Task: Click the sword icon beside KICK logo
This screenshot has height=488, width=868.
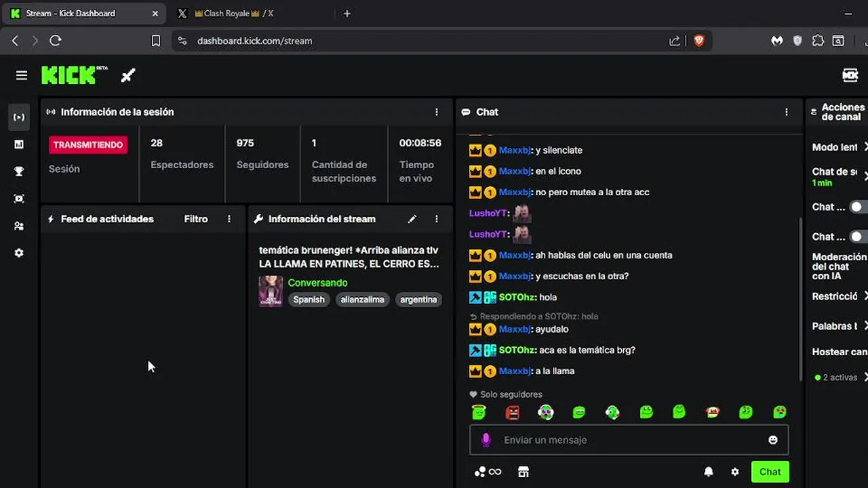Action: click(128, 76)
